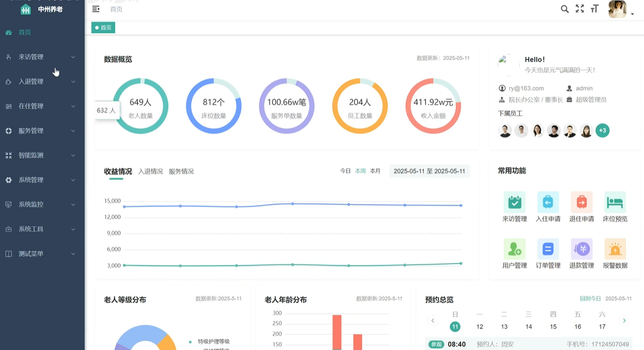Expand the 智能监测 sidebar menu
The width and height of the screenshot is (644, 350).
[x=41, y=156]
